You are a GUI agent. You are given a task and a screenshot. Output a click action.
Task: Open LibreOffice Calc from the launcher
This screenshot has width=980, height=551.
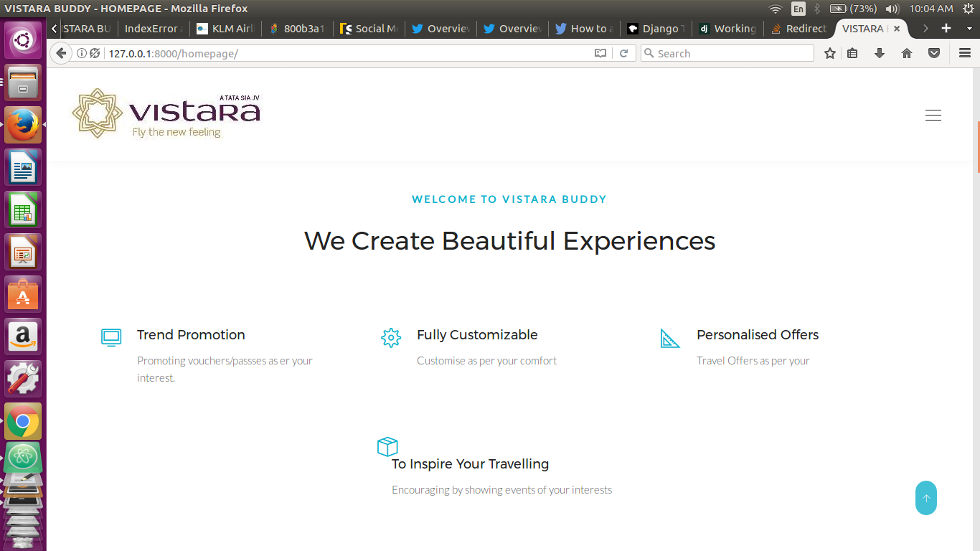point(23,209)
